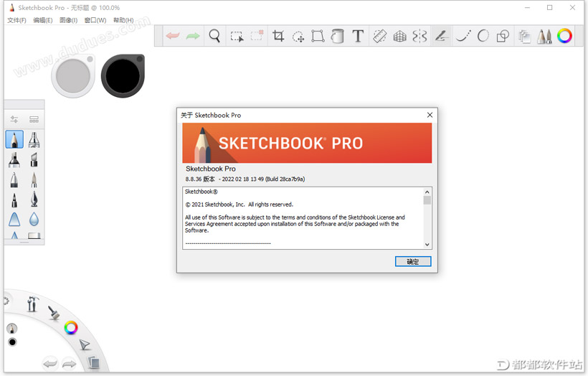
Task: Select the Ballpoint Pen brush
Action: (14, 179)
